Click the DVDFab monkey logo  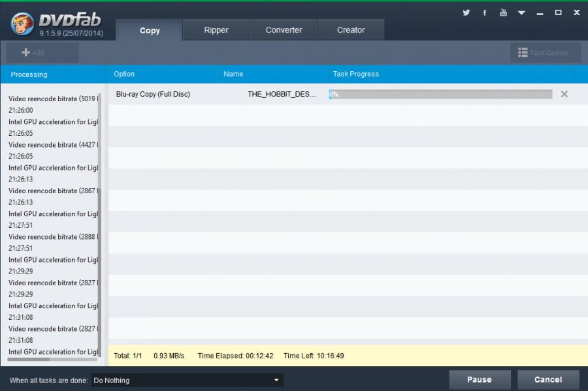(22, 23)
